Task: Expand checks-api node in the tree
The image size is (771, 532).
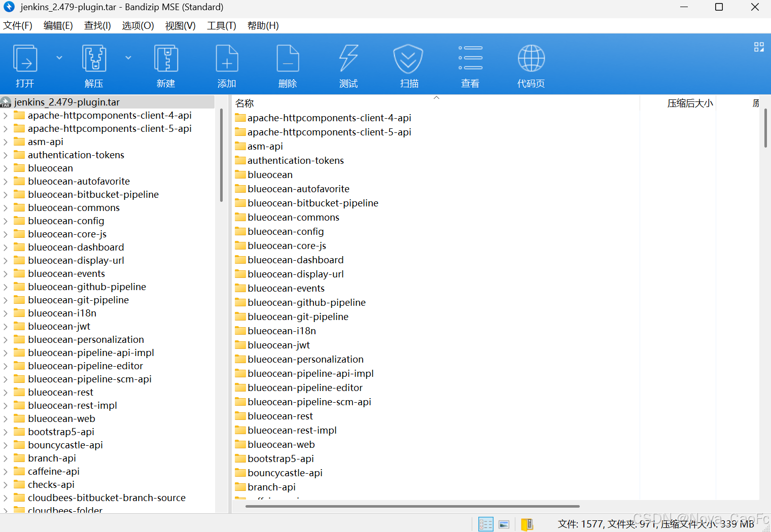Action: [x=6, y=485]
